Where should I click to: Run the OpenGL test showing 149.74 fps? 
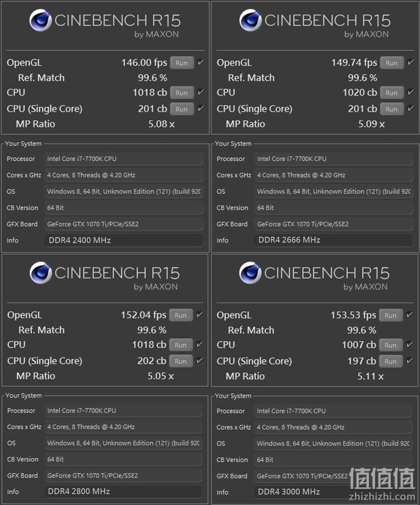pos(392,63)
